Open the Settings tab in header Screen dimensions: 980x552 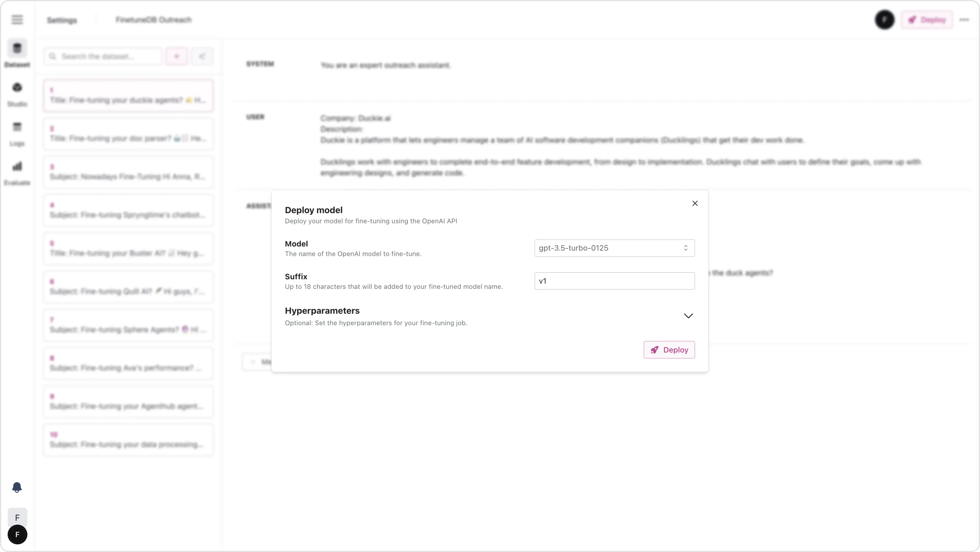click(x=62, y=20)
